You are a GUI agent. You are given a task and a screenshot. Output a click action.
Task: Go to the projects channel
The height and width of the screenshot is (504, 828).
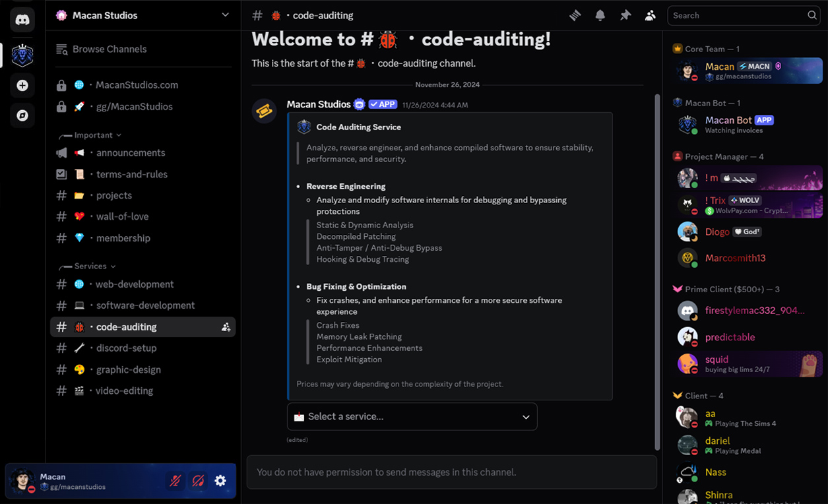143,195
